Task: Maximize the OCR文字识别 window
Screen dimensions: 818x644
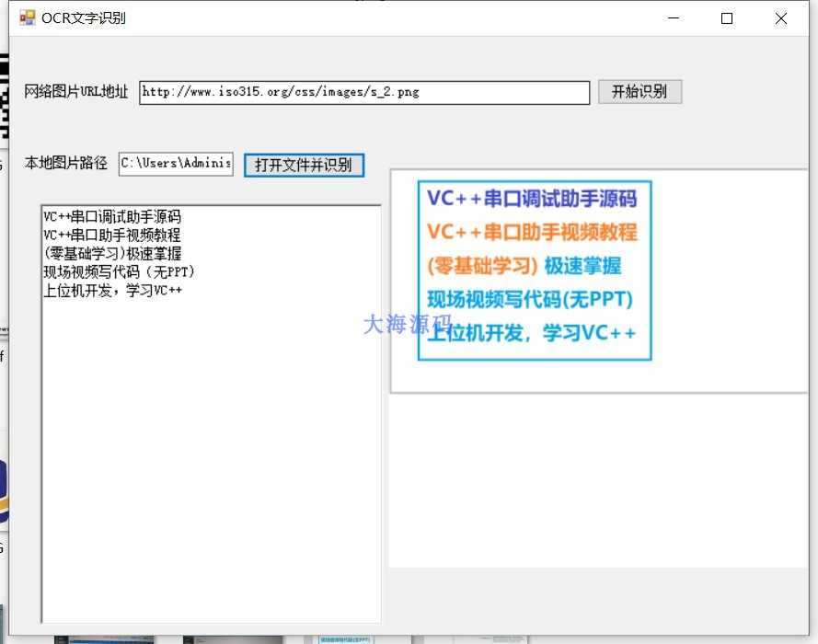Action: (x=727, y=18)
